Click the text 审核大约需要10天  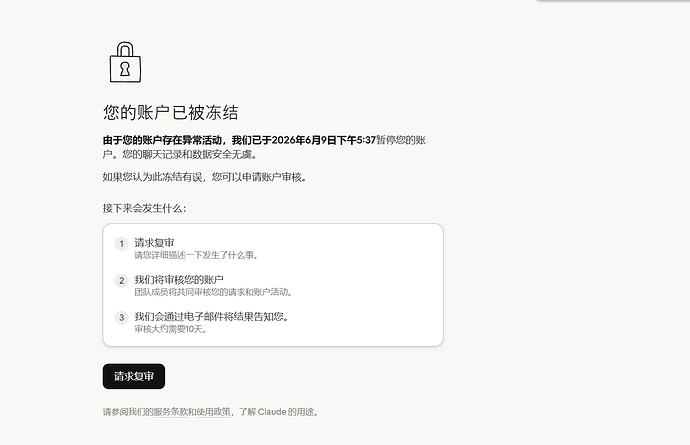170,329
